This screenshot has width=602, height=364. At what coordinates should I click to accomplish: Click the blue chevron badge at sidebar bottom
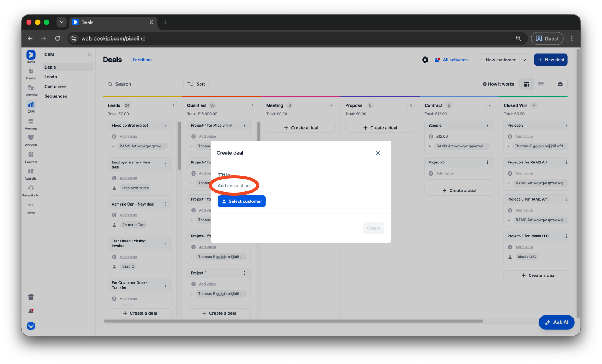pyautogui.click(x=31, y=326)
